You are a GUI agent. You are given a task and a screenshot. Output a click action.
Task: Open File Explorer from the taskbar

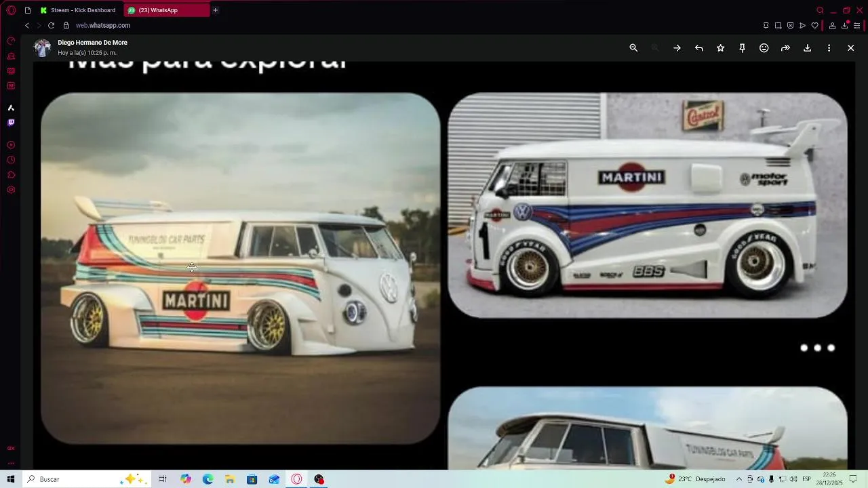(x=230, y=479)
